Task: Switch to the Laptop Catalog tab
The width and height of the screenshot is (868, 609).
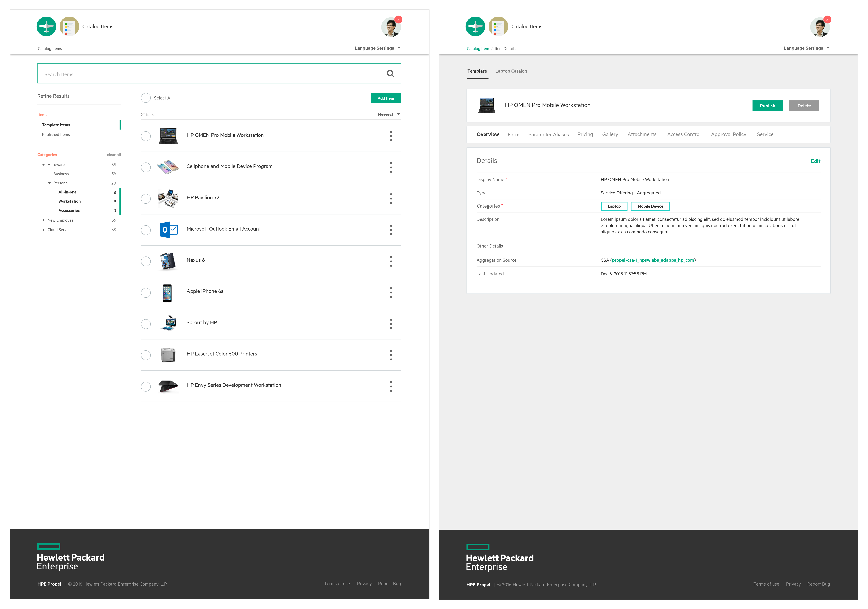Action: click(511, 71)
